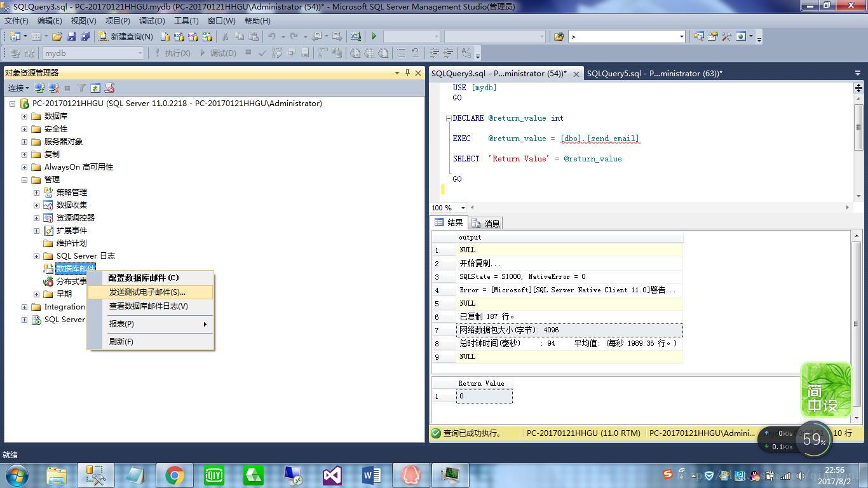Click the results row '开始复制...'
Screen dimensions: 868x488
[569, 263]
